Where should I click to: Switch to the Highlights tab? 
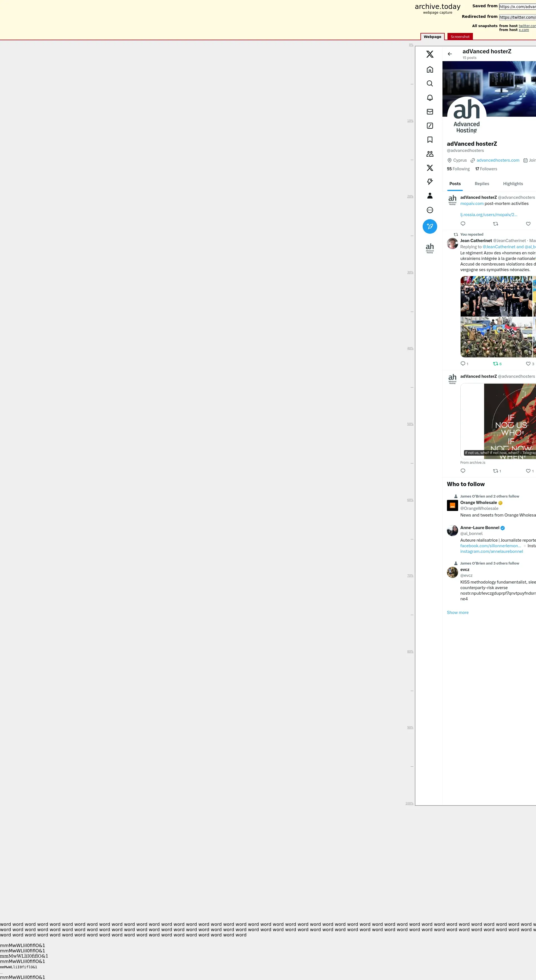(513, 184)
